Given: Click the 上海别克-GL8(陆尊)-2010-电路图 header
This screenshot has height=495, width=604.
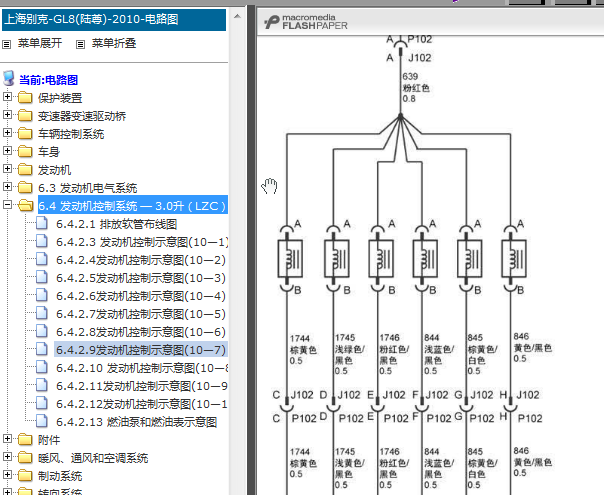Looking at the screenshot, I should click(x=114, y=20).
